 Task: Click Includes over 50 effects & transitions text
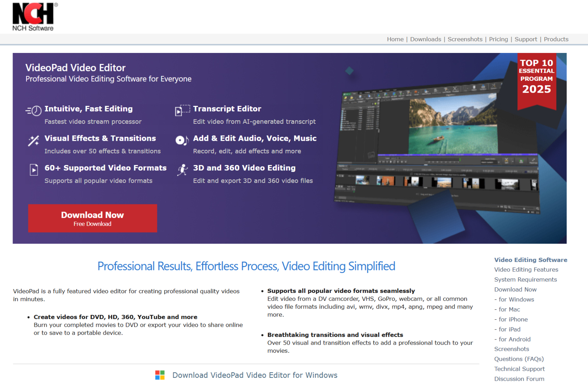coord(103,151)
